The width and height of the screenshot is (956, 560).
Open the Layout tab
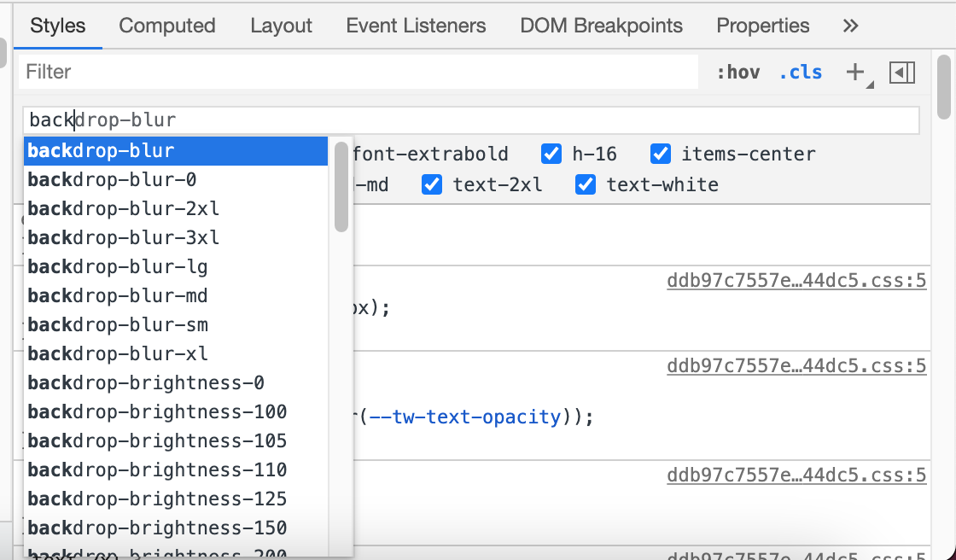tap(281, 26)
